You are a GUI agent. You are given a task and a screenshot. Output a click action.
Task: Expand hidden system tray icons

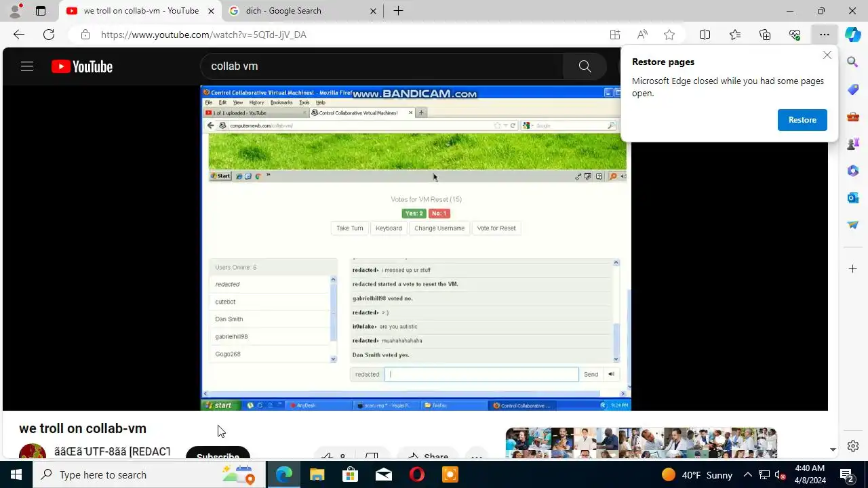[x=747, y=474]
